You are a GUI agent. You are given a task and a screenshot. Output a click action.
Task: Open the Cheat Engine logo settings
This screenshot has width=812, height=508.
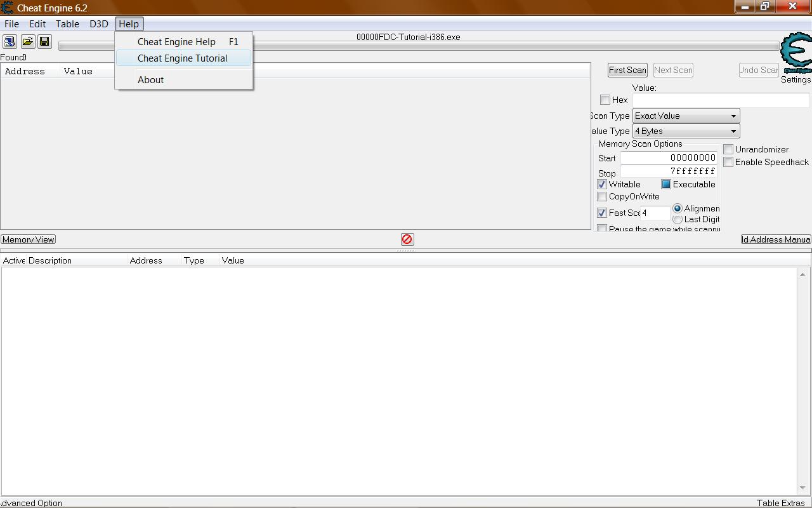pyautogui.click(x=796, y=53)
